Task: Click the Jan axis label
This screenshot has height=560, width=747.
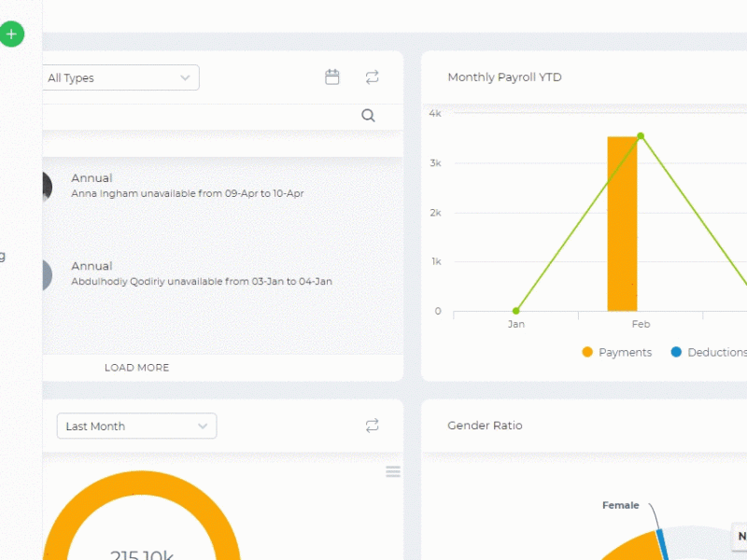Action: click(x=516, y=324)
